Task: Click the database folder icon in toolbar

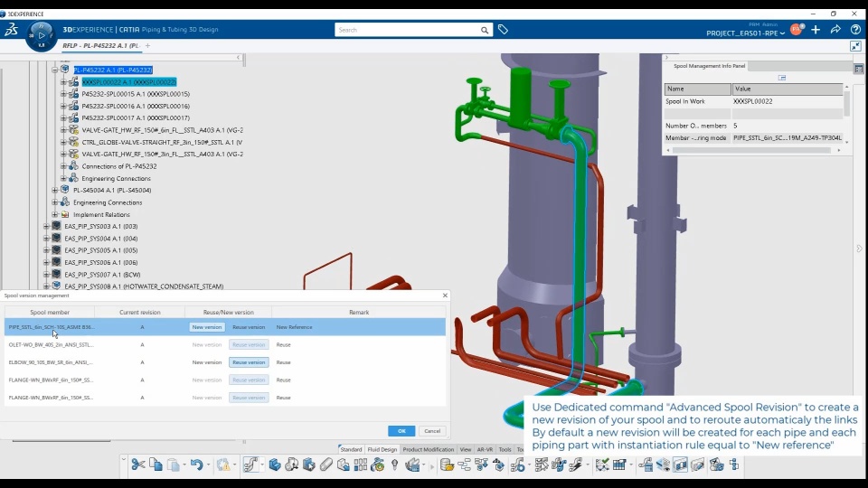Action: [x=447, y=465]
